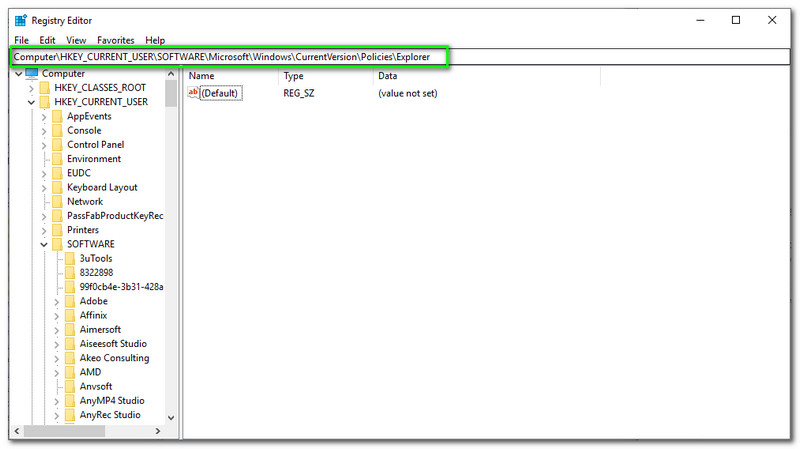The width and height of the screenshot is (800, 449).
Task: Click the tree scroll down arrow
Action: point(171,418)
